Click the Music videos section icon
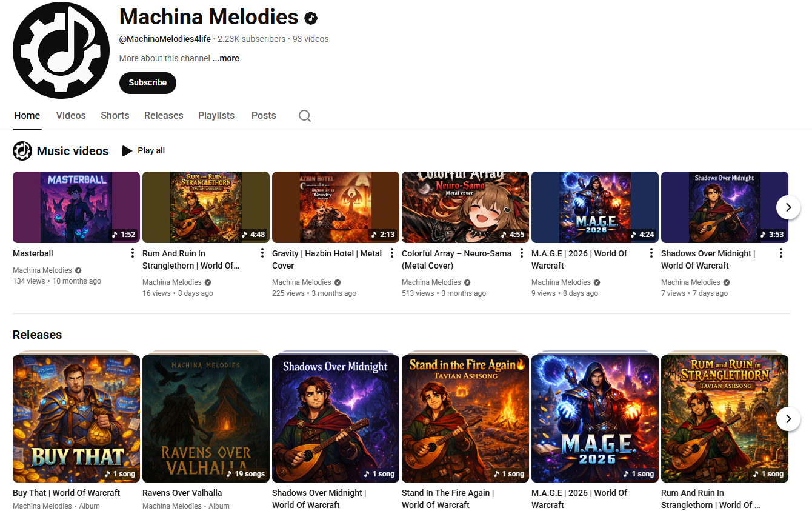 pos(22,151)
